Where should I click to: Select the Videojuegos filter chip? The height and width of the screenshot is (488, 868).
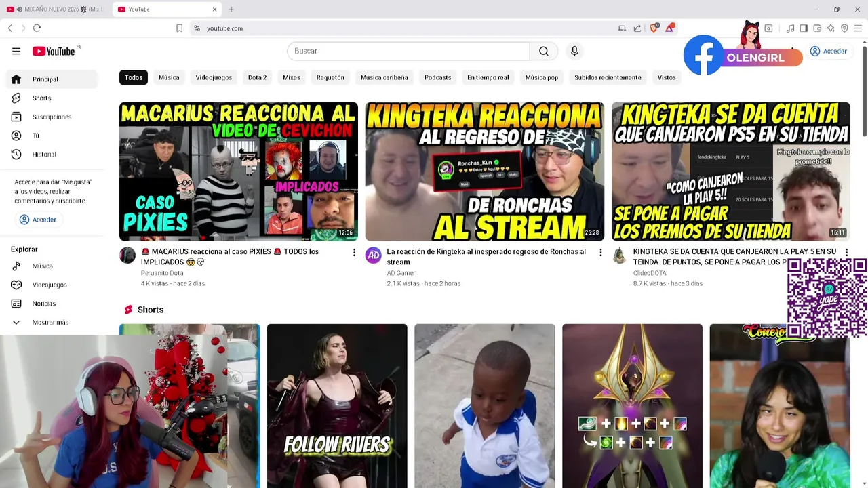[214, 77]
